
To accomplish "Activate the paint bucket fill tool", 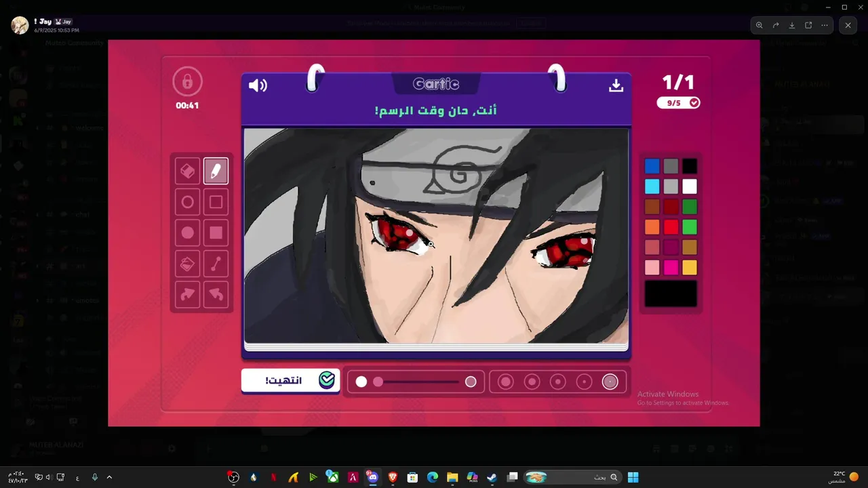I will pos(187,264).
